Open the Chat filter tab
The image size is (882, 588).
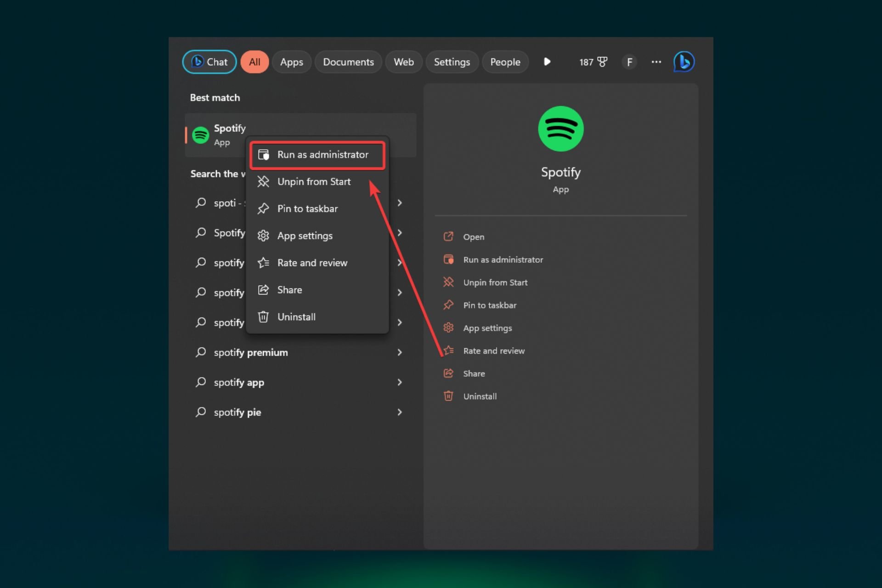pyautogui.click(x=209, y=62)
